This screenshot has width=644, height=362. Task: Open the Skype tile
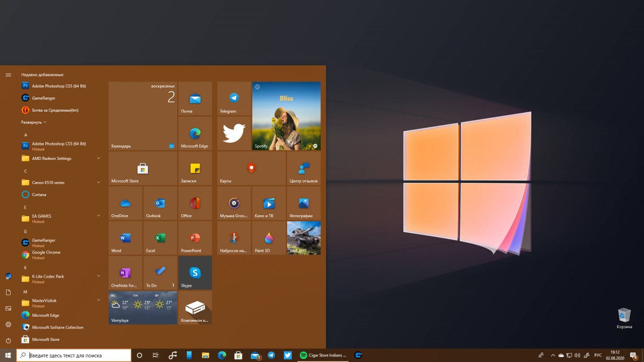point(195,273)
